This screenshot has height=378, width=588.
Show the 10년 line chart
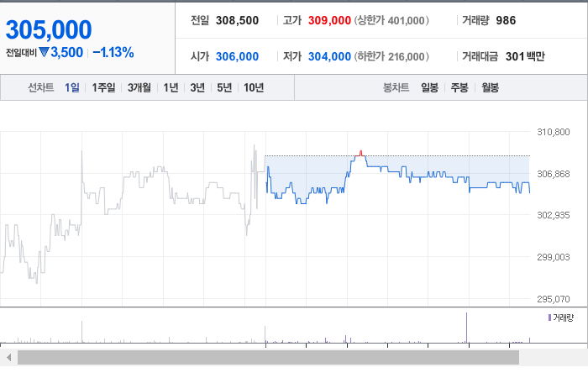pyautogui.click(x=254, y=87)
